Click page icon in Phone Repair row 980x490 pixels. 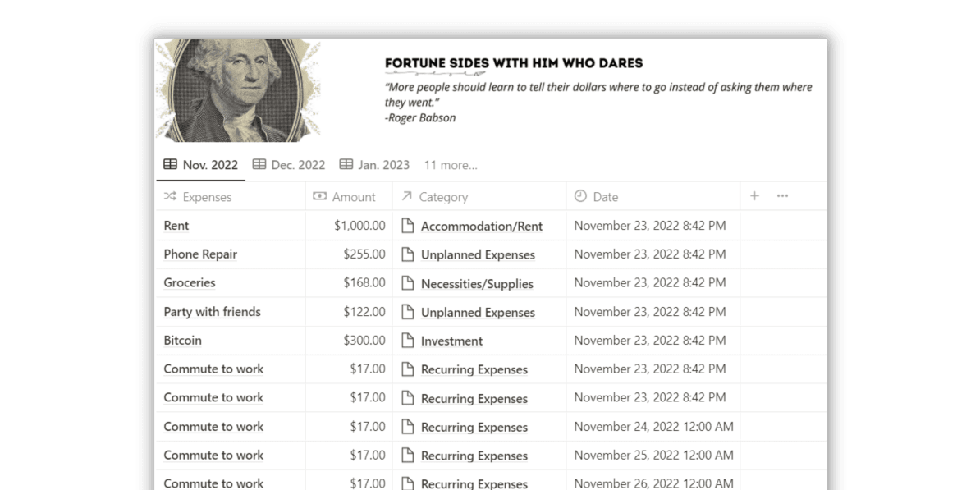click(x=407, y=254)
